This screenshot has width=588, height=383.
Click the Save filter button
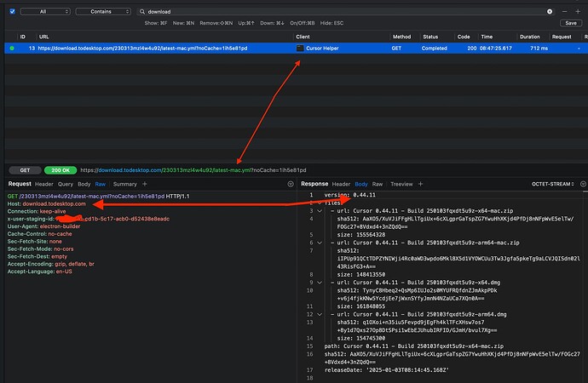[x=571, y=23]
